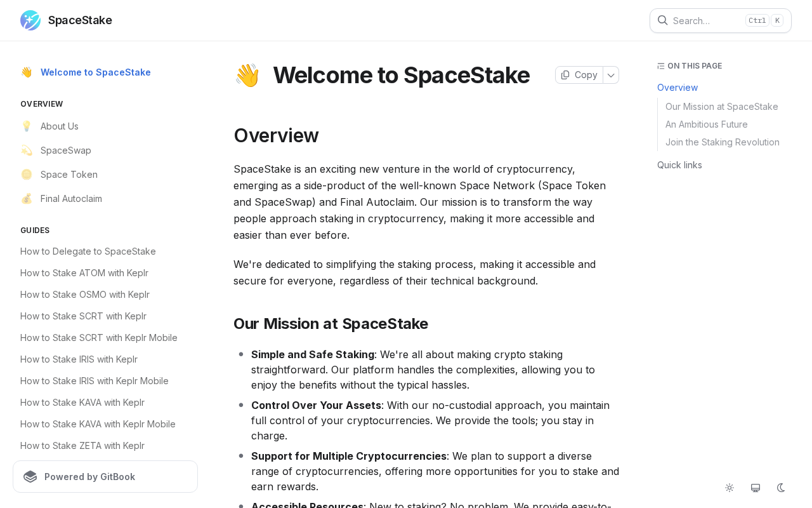812x508 pixels.
Task: Click the search magnifier icon
Action: pos(662,20)
